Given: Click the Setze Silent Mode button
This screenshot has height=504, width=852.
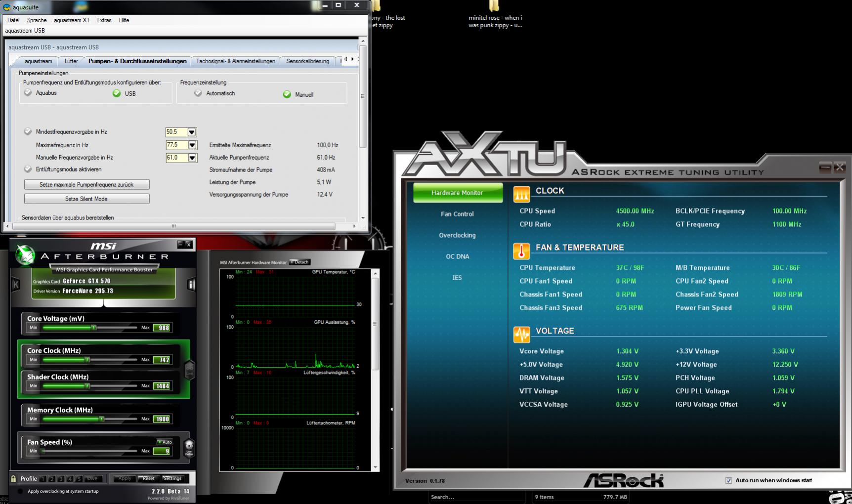Looking at the screenshot, I should tap(86, 199).
